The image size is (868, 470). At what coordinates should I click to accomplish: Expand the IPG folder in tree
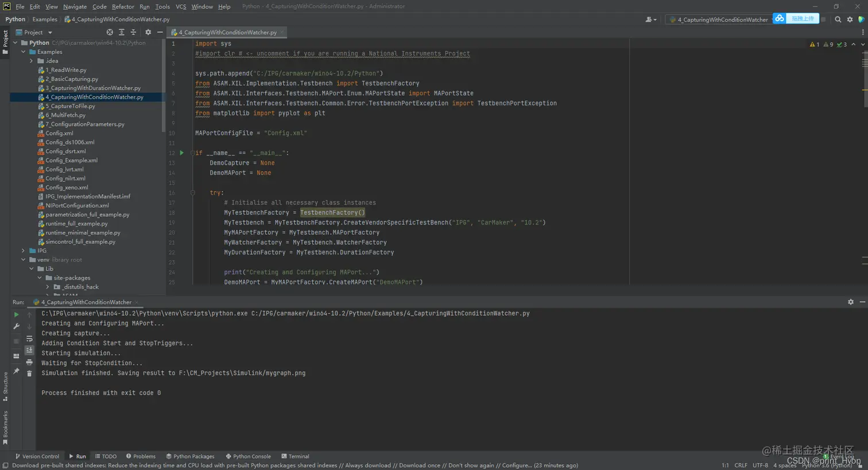[24, 251]
